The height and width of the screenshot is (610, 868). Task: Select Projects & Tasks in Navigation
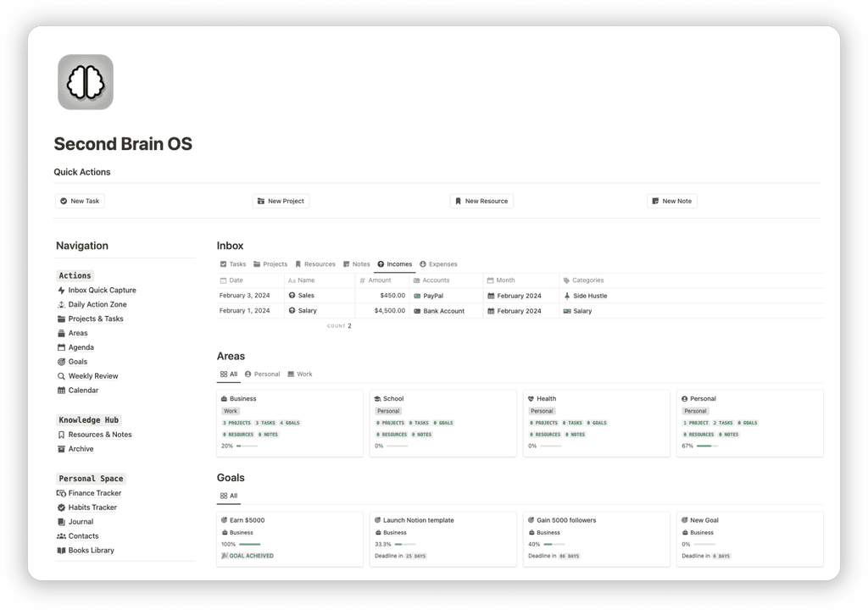click(96, 319)
